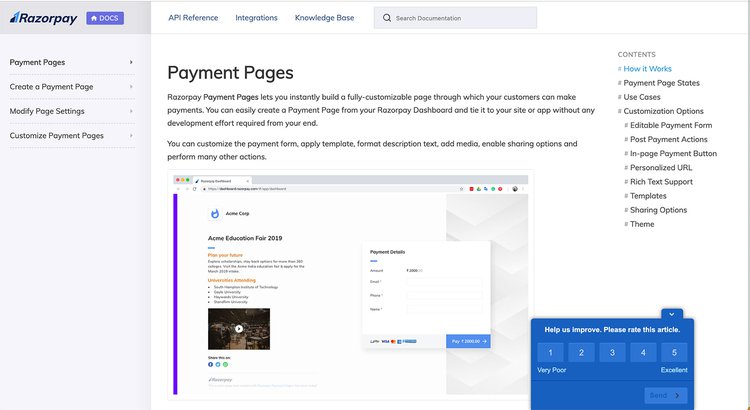Open the DOCS home badge
The width and height of the screenshot is (750, 410).
pos(105,18)
